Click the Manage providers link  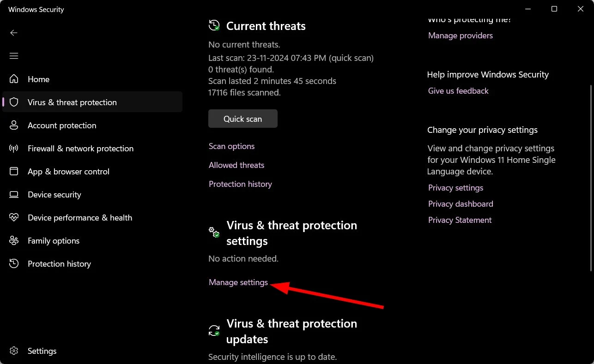click(x=460, y=36)
